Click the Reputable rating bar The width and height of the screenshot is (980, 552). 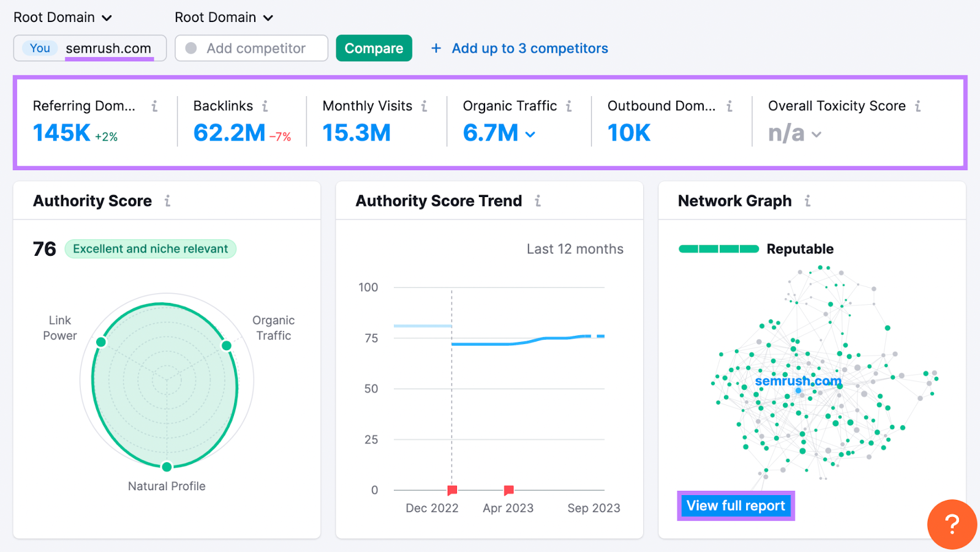(x=718, y=248)
